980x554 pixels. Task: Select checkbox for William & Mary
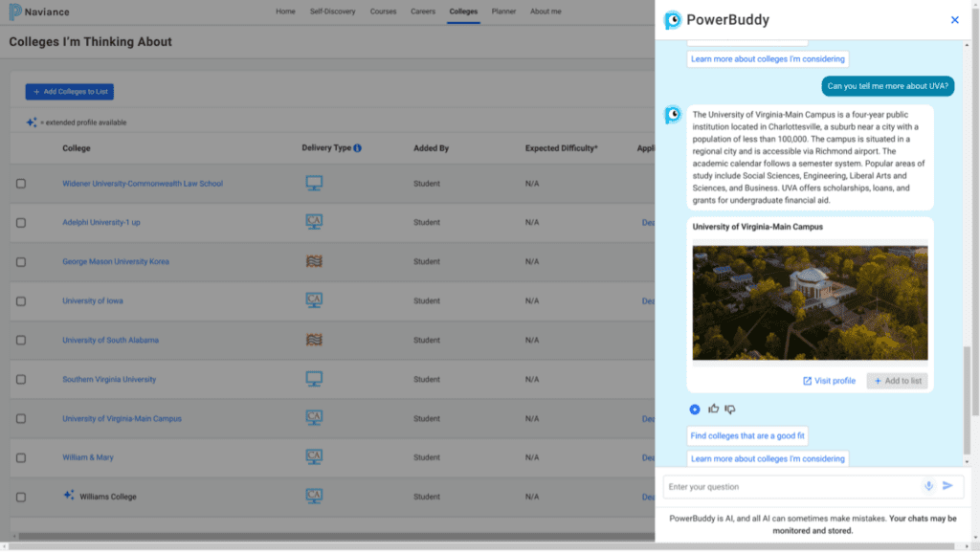pos(21,458)
